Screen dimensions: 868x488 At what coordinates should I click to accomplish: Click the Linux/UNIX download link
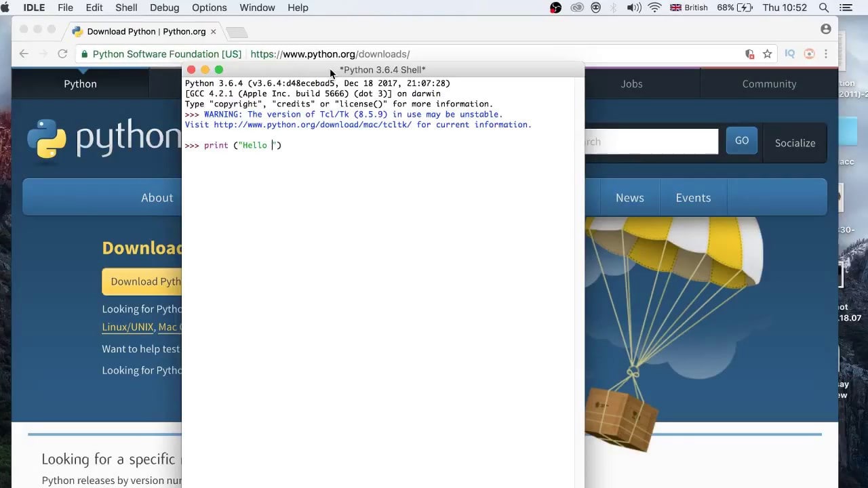(127, 327)
